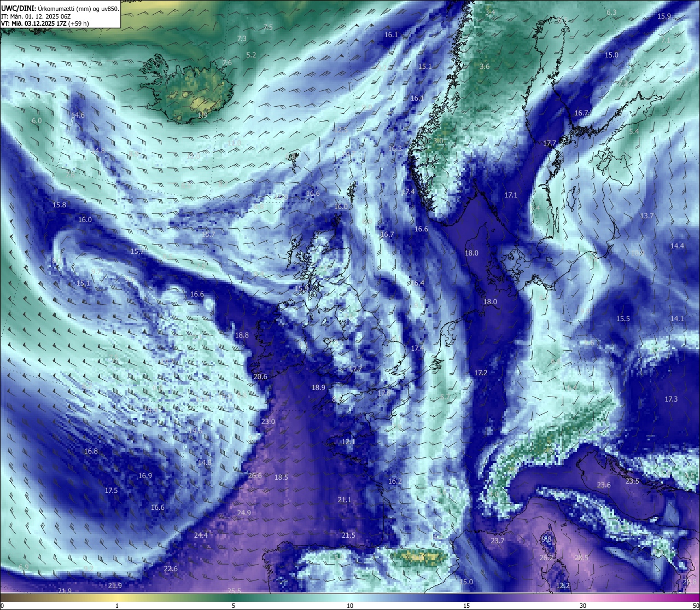Click the 12.1 value label
Image resolution: width=700 pixels, height=610 pixels.
point(348,441)
